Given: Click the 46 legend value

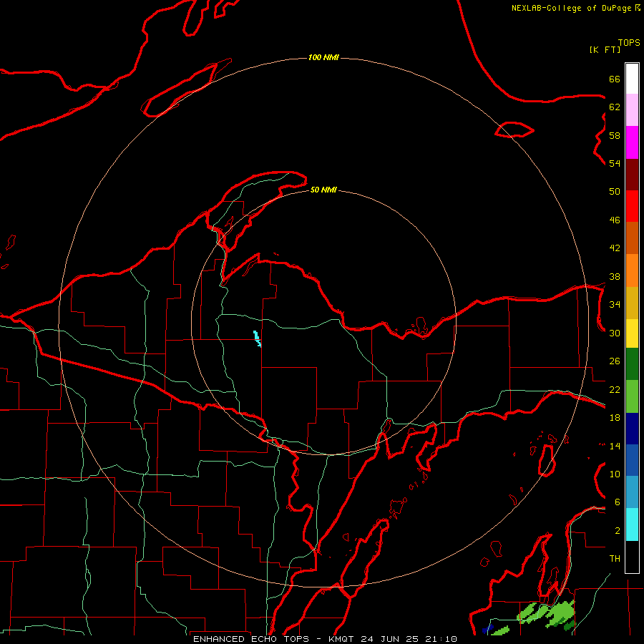Looking at the screenshot, I should pos(615,220).
